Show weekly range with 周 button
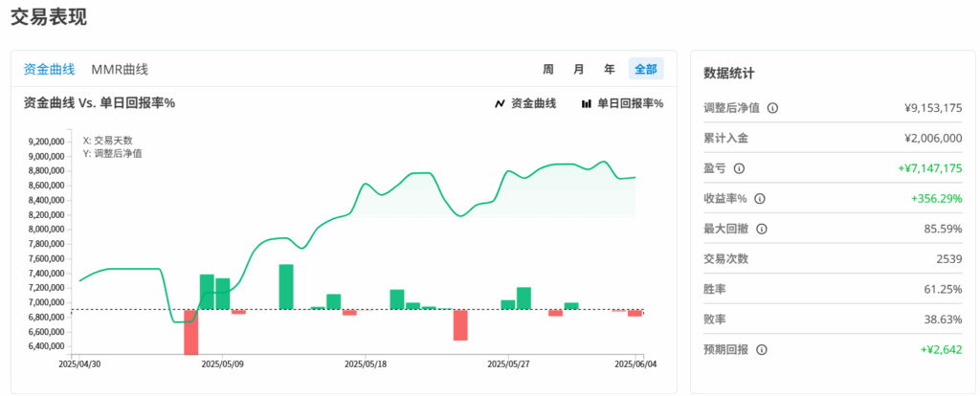 coord(548,69)
